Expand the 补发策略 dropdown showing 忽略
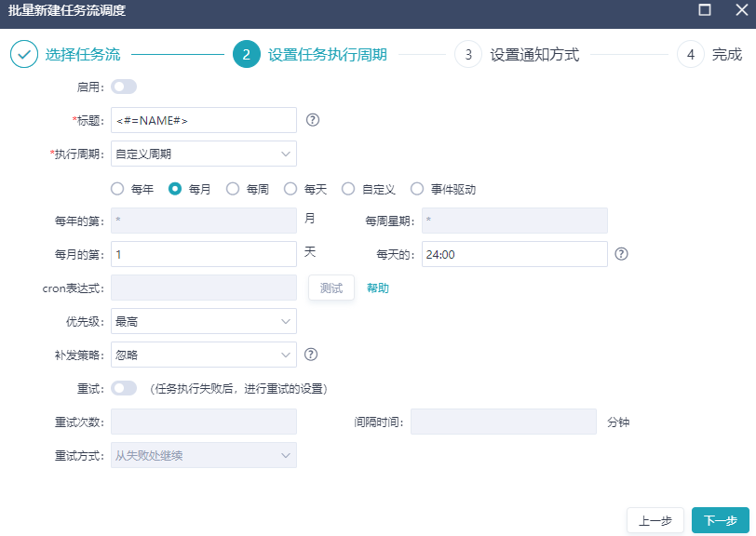This screenshot has height=536, width=756. pyautogui.click(x=203, y=355)
